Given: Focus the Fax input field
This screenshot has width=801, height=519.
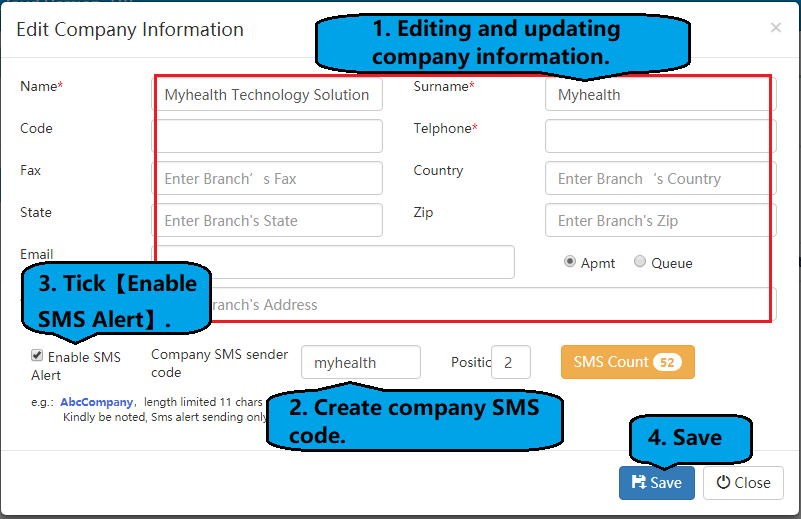Looking at the screenshot, I should pos(266,178).
